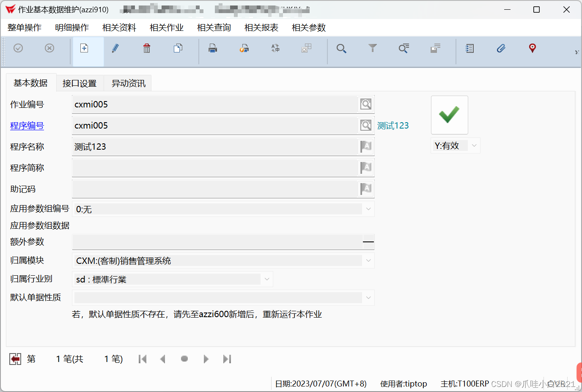Click the 日期:2023/07/07 status bar text
Image resolution: width=582 pixels, height=392 pixels.
[x=321, y=384]
